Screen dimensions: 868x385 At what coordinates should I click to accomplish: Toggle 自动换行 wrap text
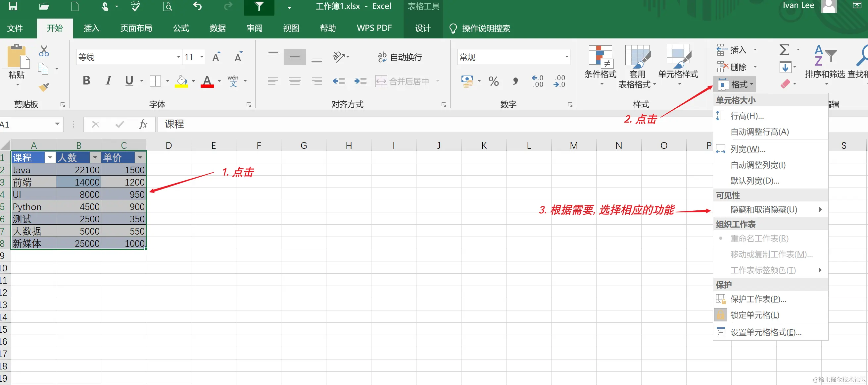tap(400, 57)
